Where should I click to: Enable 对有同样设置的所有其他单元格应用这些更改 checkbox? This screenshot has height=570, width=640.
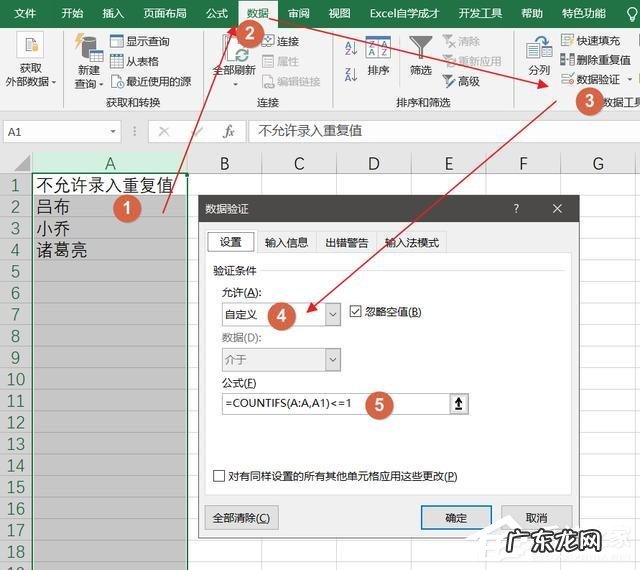click(219, 476)
